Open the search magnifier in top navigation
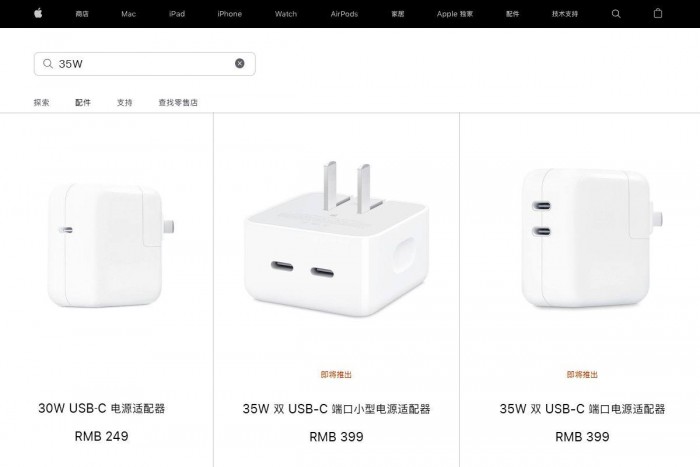The height and width of the screenshot is (467, 700). pos(616,14)
